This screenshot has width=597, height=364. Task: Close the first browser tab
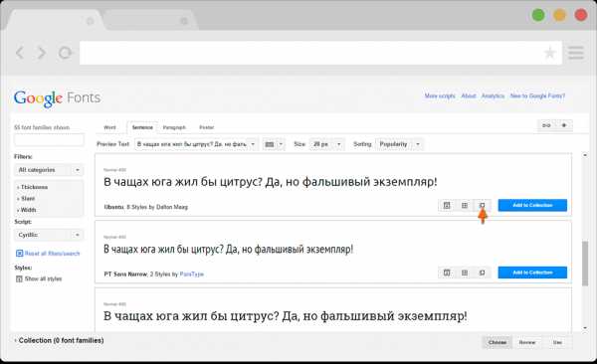click(91, 21)
